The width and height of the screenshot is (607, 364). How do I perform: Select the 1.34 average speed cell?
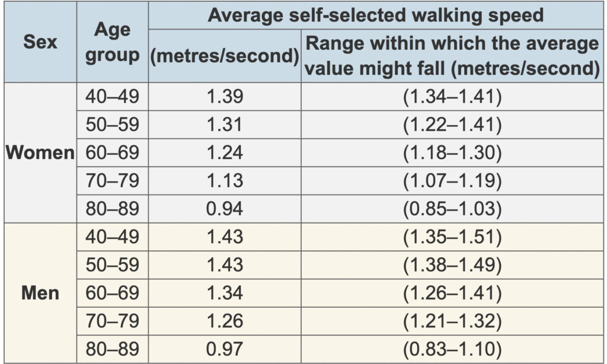(225, 293)
